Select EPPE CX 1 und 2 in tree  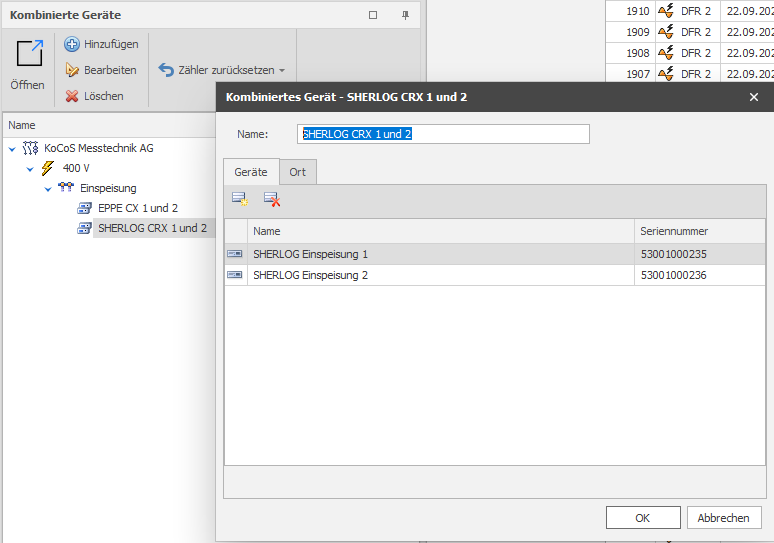(x=138, y=208)
